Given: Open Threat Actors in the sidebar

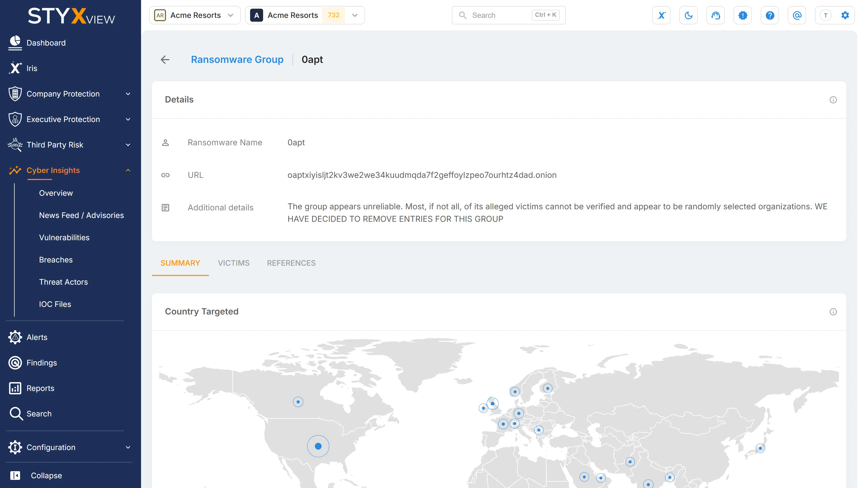Looking at the screenshot, I should (63, 282).
